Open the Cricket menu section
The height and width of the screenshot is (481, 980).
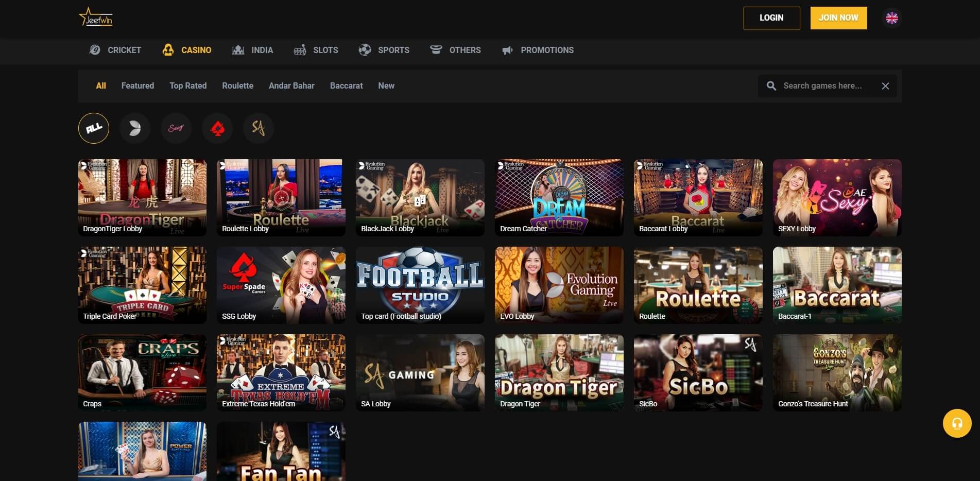[115, 50]
